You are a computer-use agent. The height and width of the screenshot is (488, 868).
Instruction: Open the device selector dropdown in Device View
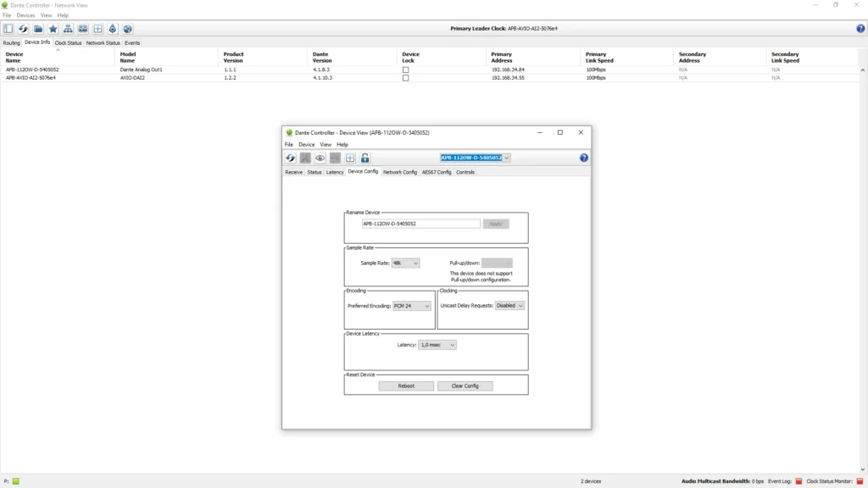pyautogui.click(x=507, y=158)
